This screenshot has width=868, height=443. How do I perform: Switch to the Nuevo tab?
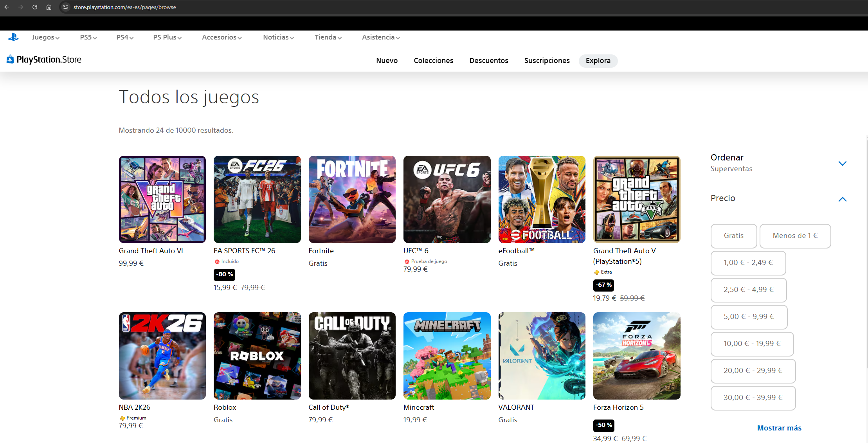387,61
